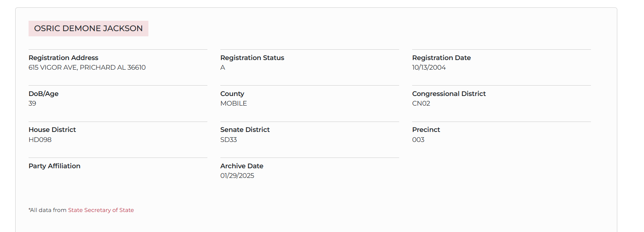Click the Osric Demone Jackson name heading
644x232 pixels.
[x=88, y=29]
